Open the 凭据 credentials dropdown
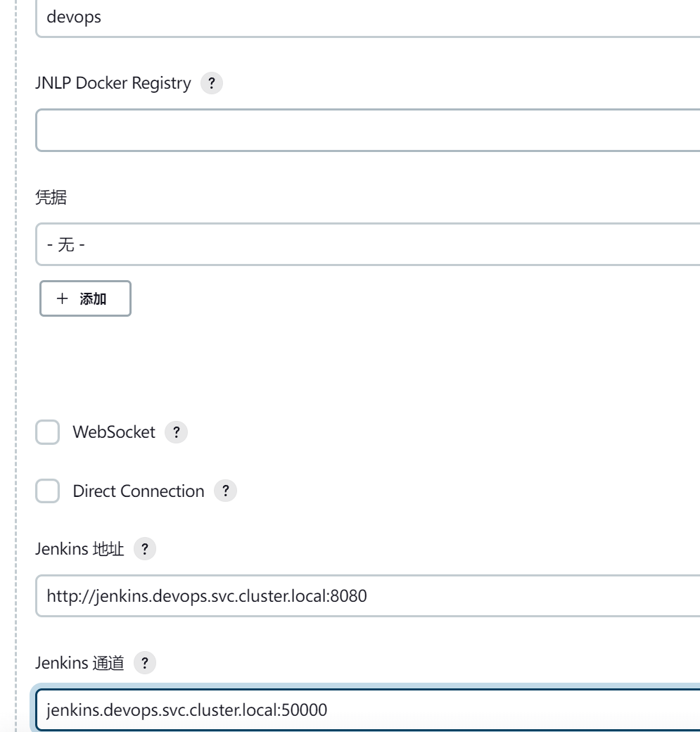 coord(368,244)
